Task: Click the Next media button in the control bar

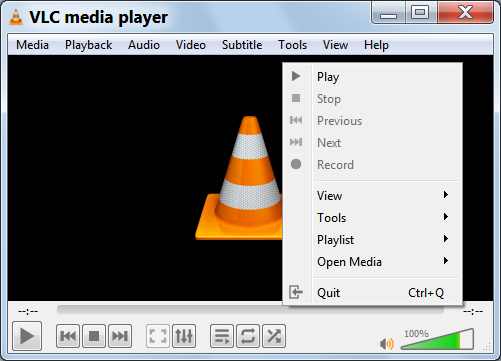Action: [x=120, y=336]
